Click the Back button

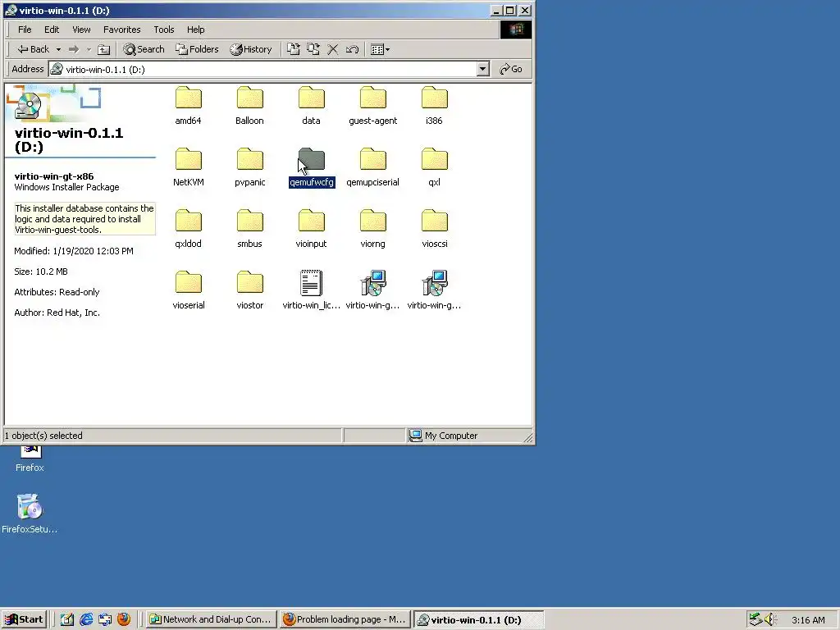point(33,49)
